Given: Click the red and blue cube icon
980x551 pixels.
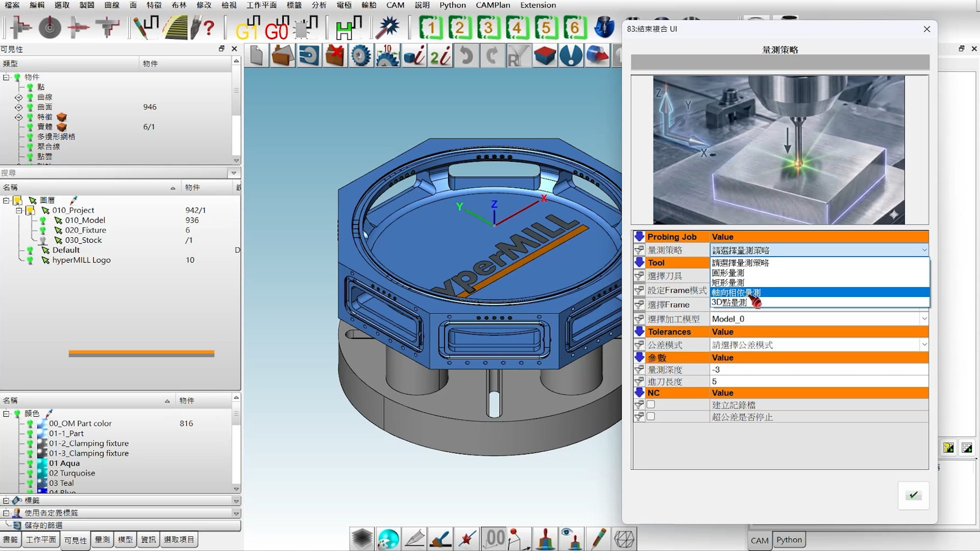Looking at the screenshot, I should 545,56.
